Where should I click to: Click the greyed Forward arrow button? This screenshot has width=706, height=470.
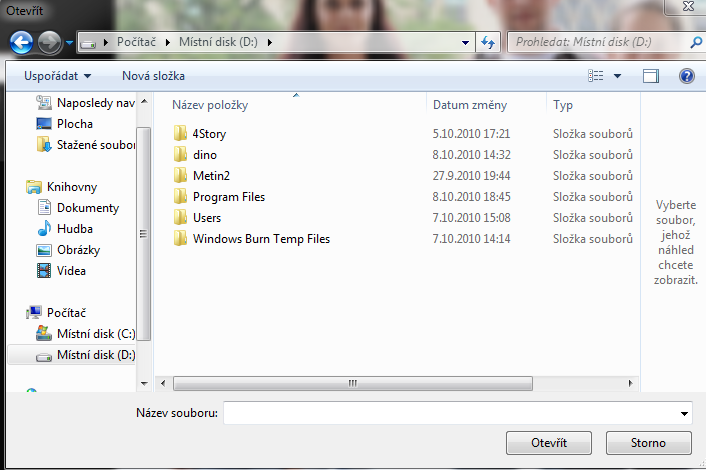tap(49, 43)
